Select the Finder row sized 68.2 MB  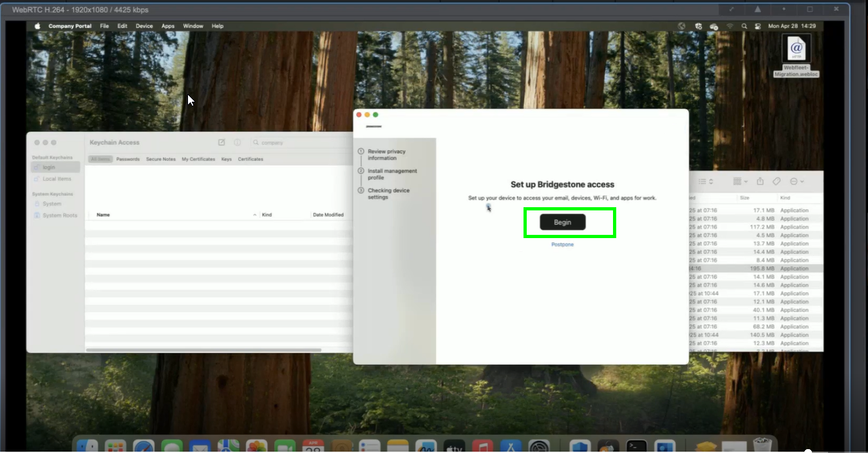756,326
